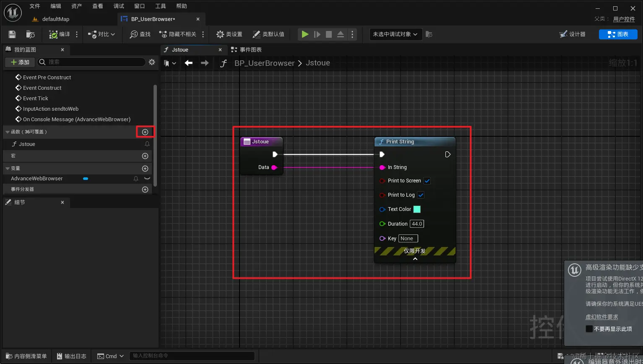Disable the Print to Screen checkbox

click(427, 181)
